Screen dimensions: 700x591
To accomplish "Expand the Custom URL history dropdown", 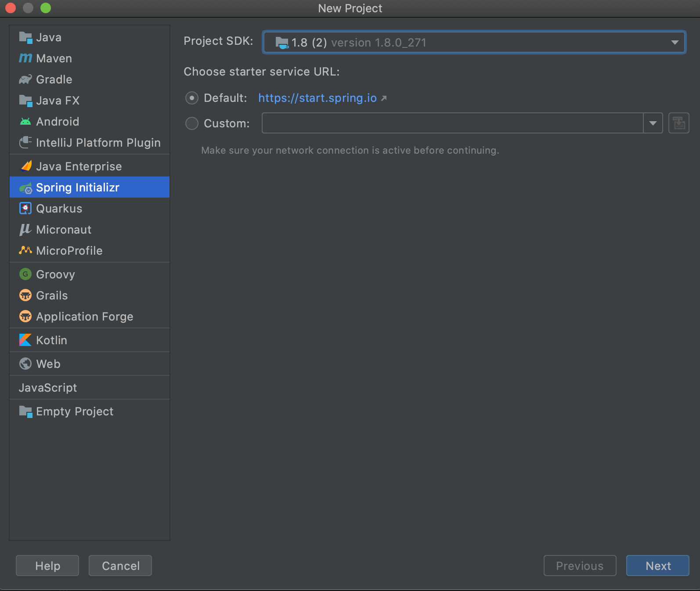I will pos(653,123).
